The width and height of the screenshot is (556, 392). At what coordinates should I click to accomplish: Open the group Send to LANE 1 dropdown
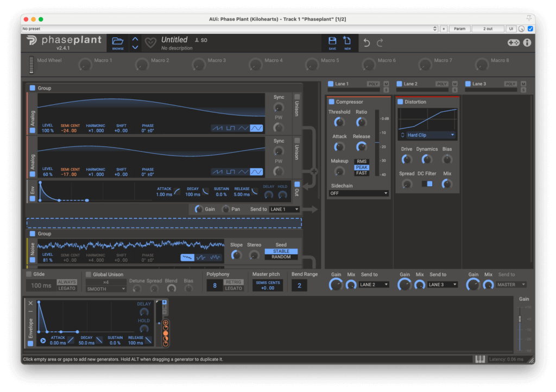point(285,209)
